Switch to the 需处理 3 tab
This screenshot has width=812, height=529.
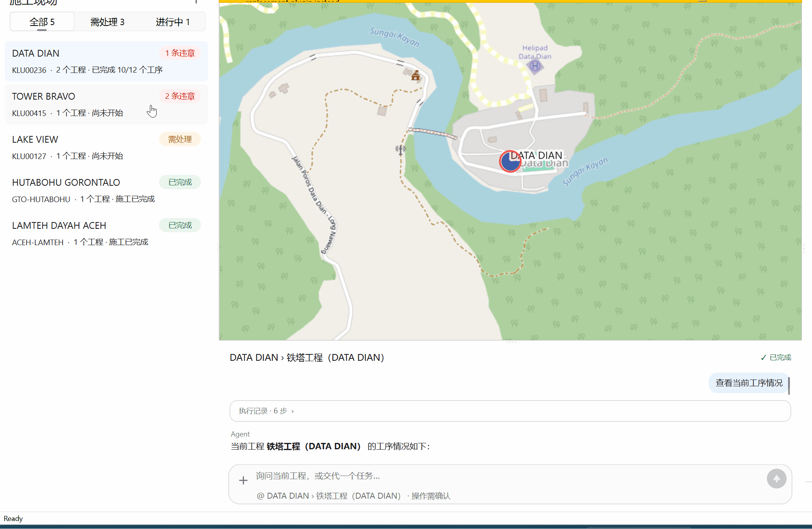(x=107, y=22)
